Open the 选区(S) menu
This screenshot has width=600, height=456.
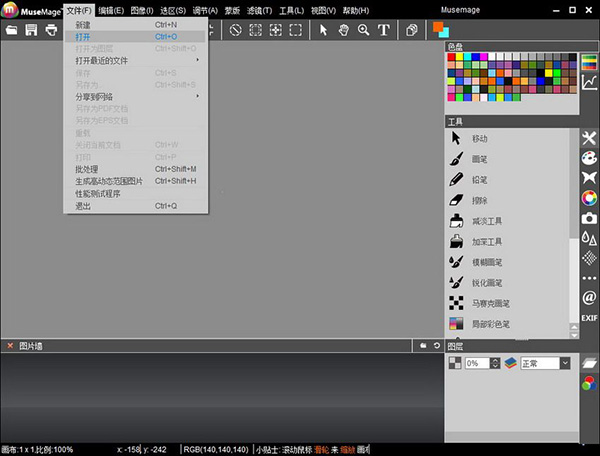[173, 11]
